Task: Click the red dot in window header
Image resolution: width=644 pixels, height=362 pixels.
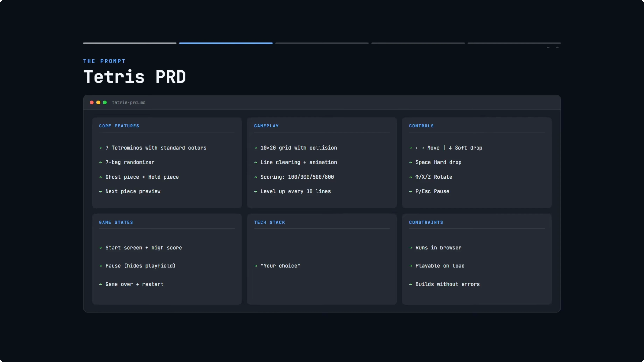Action: (92, 102)
